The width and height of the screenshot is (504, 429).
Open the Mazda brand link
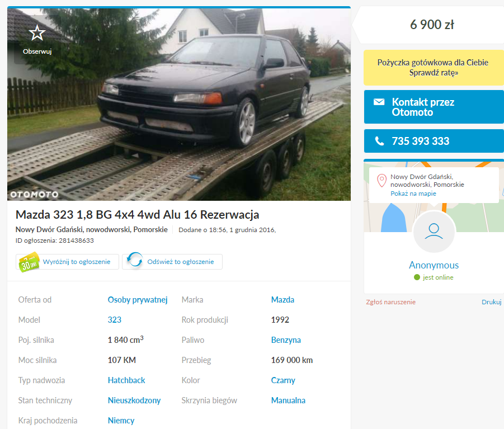(282, 300)
